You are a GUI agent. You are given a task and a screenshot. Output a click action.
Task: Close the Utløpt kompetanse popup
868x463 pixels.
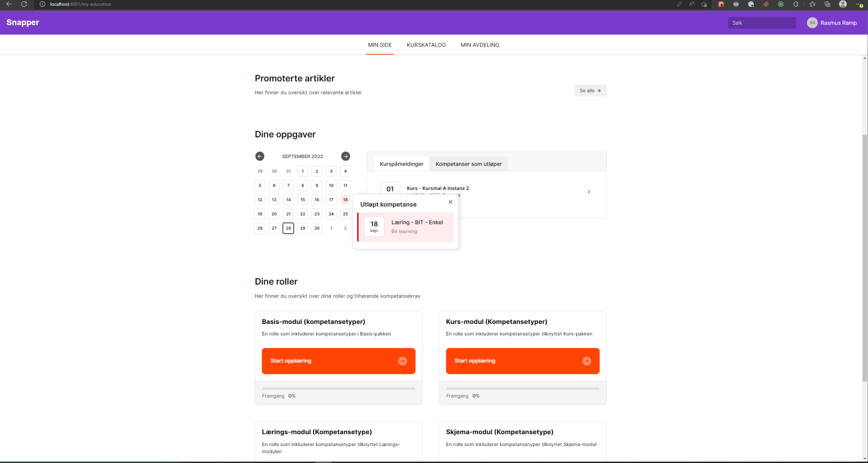(x=451, y=202)
